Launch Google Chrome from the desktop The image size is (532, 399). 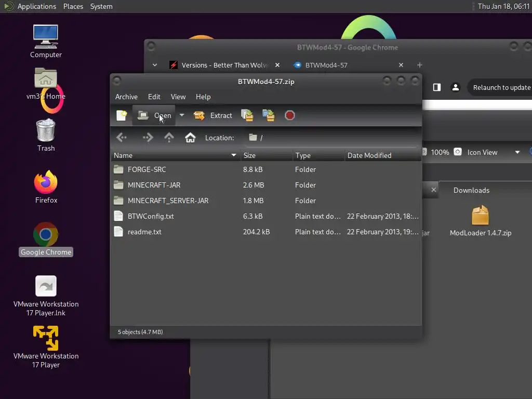[x=46, y=239]
